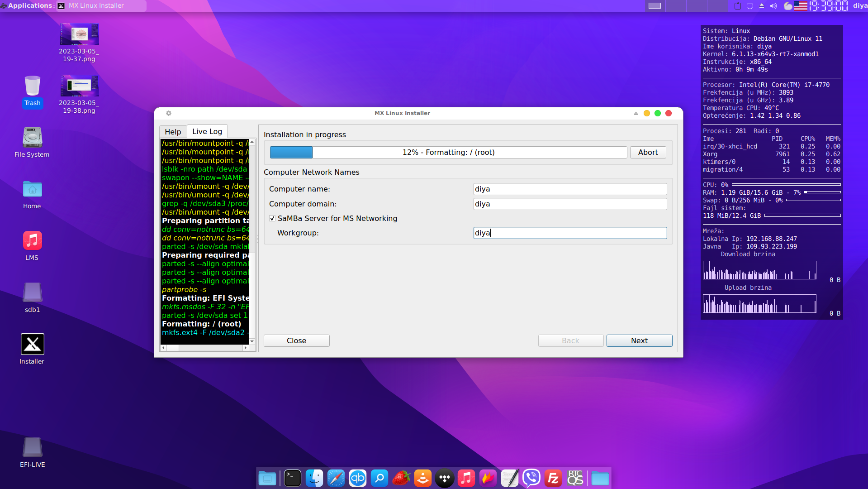
Task: Launch Finder-style file manager from dock
Action: 314,478
